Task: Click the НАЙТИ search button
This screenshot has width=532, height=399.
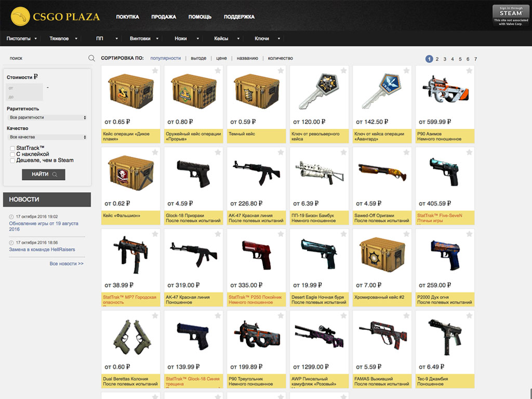Action: [x=44, y=175]
